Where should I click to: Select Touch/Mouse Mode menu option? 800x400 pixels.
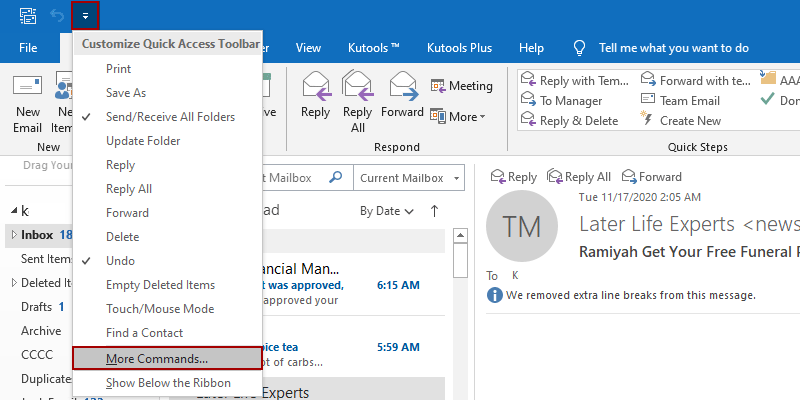167,309
